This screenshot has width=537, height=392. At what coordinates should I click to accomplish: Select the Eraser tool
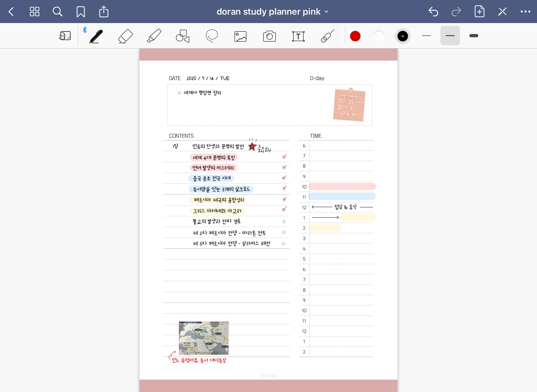[125, 36]
